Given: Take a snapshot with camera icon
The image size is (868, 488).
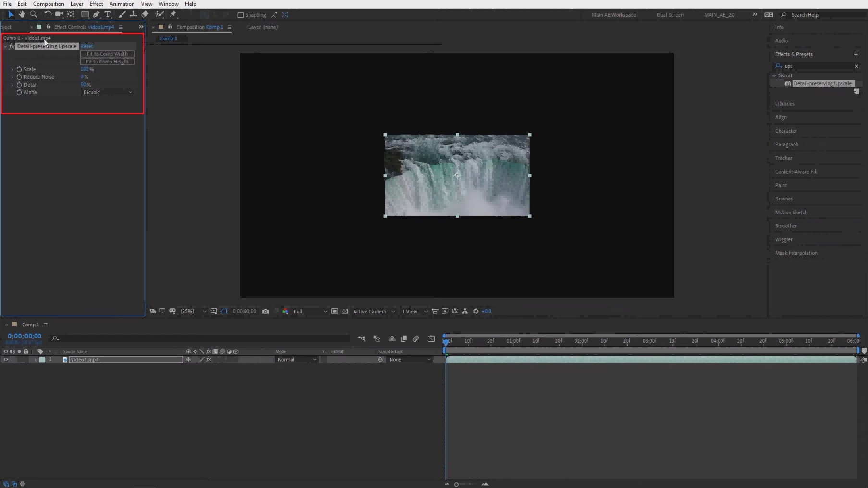Looking at the screenshot, I should 266,311.
